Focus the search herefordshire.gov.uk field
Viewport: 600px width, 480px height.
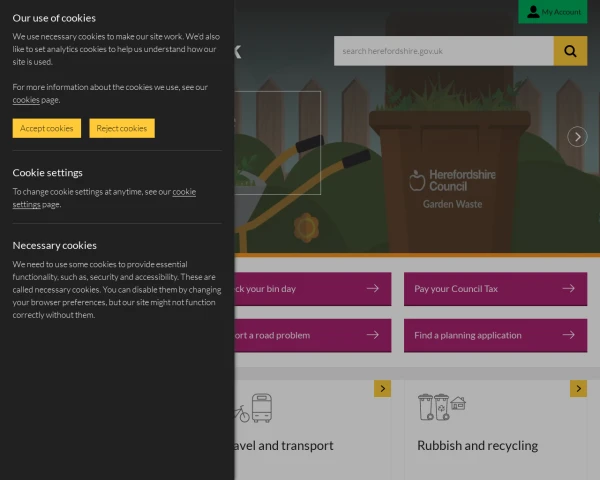click(x=443, y=51)
